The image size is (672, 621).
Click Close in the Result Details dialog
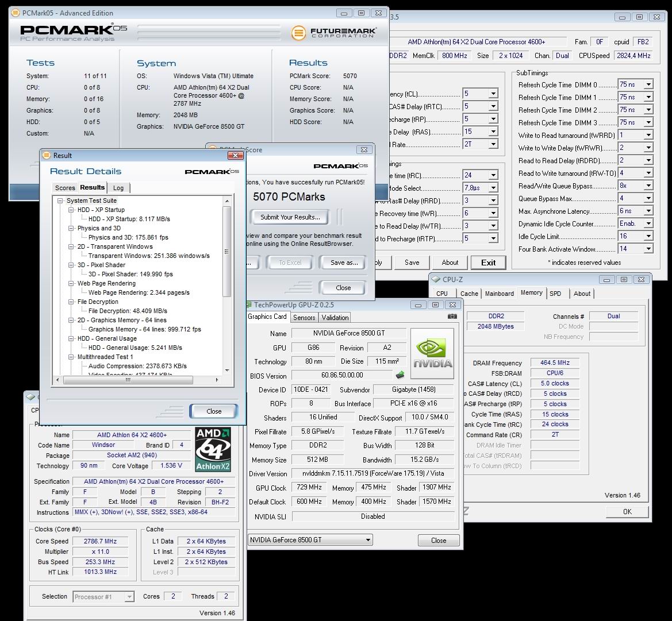(214, 411)
